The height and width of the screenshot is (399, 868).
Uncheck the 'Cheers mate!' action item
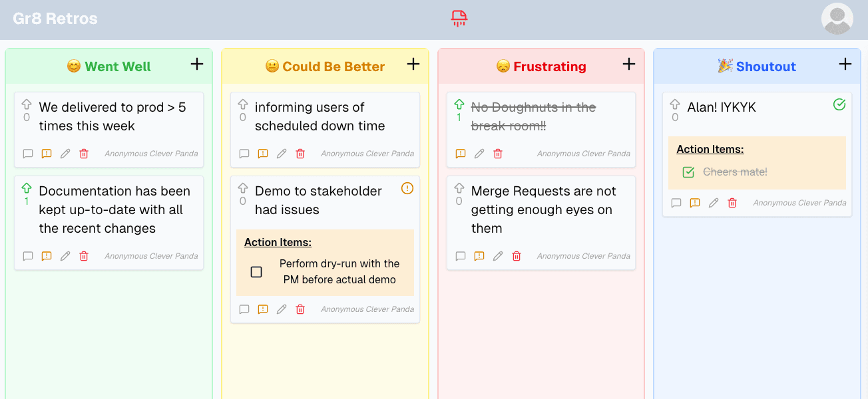pyautogui.click(x=689, y=172)
